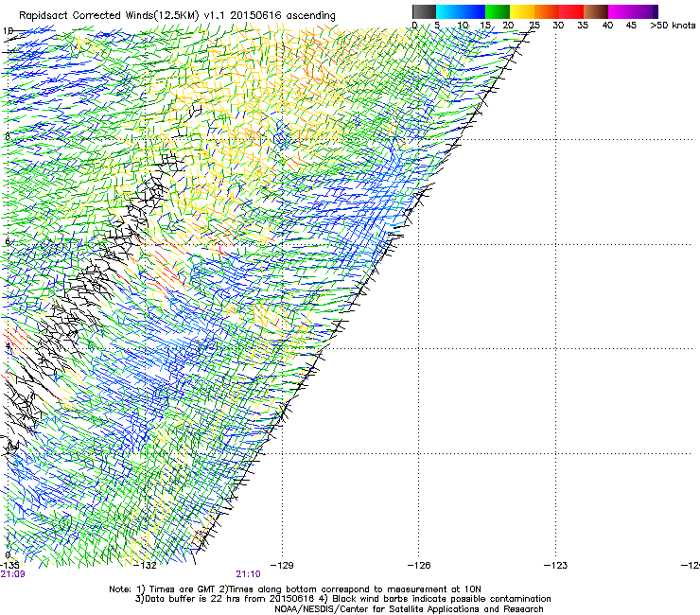Click the orange 25-30 knots legend swatch
700x615 pixels.
[x=547, y=11]
